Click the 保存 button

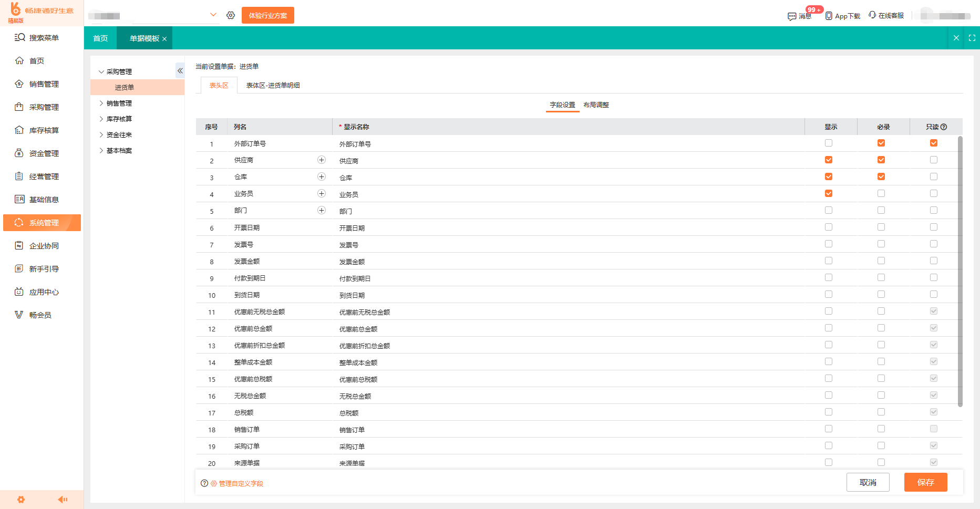926,482
